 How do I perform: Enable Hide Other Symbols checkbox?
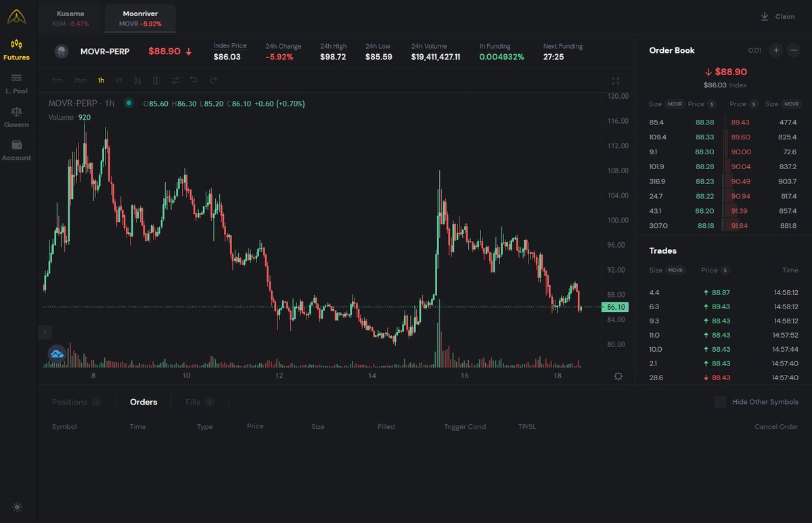pos(721,402)
